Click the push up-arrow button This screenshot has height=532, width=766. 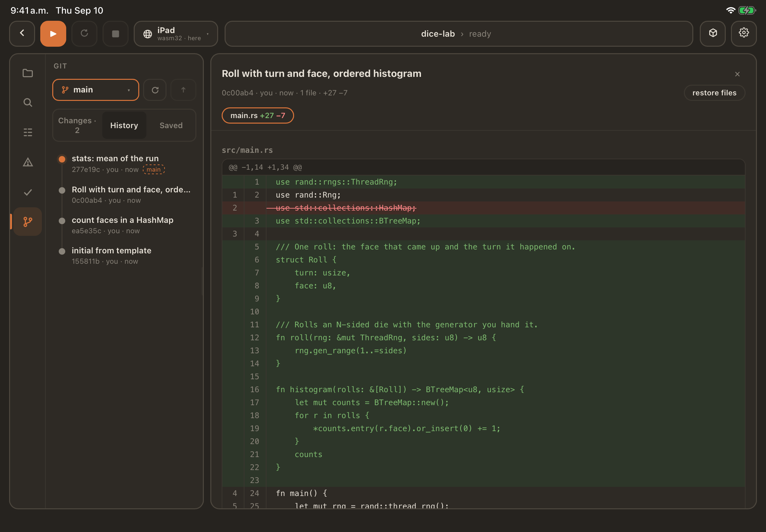pyautogui.click(x=183, y=90)
